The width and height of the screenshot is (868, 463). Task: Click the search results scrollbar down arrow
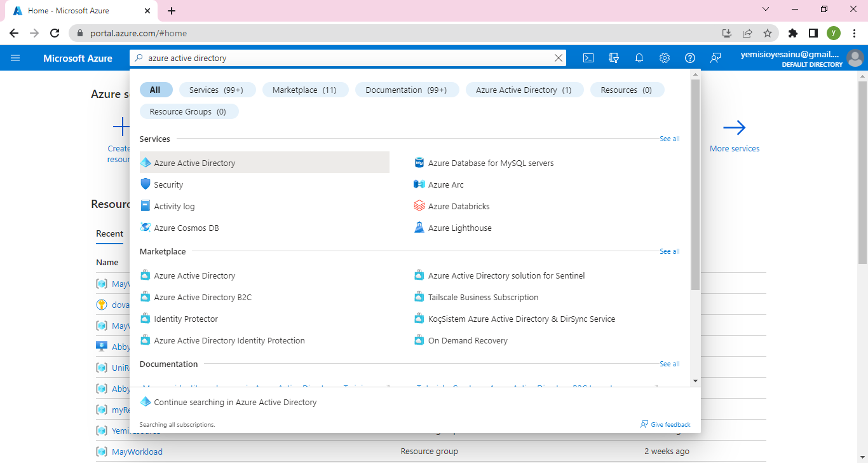[695, 380]
